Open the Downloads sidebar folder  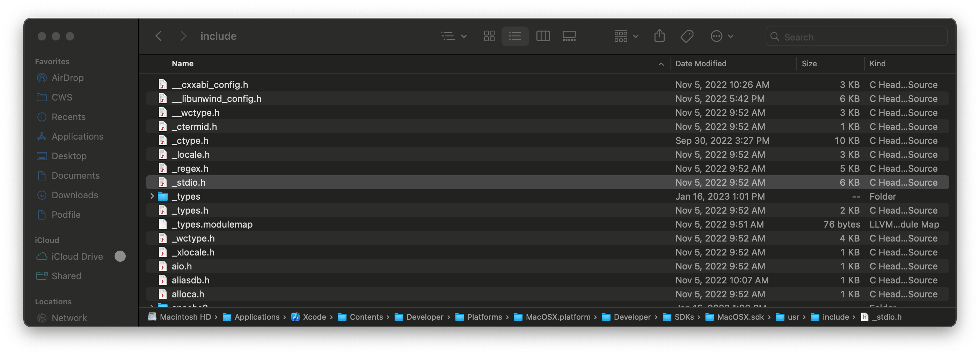tap(75, 195)
